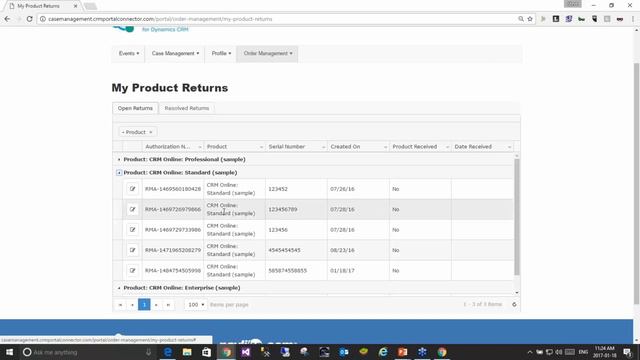640x360 pixels.
Task: Edit return RMA-1469729733986
Action: (132, 230)
